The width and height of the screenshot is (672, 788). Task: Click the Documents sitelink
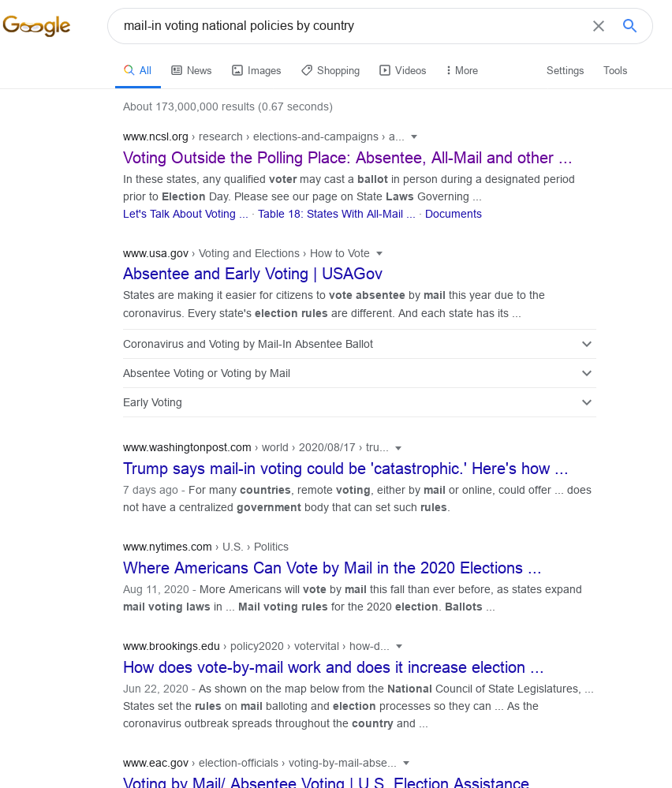(x=453, y=214)
